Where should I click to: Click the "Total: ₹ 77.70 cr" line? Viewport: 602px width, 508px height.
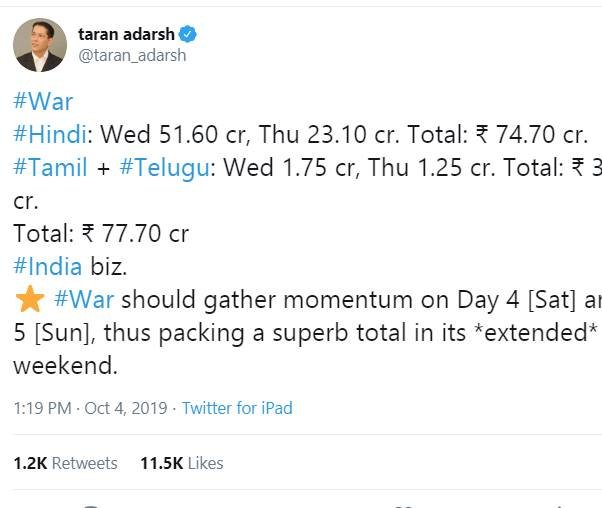pyautogui.click(x=101, y=233)
